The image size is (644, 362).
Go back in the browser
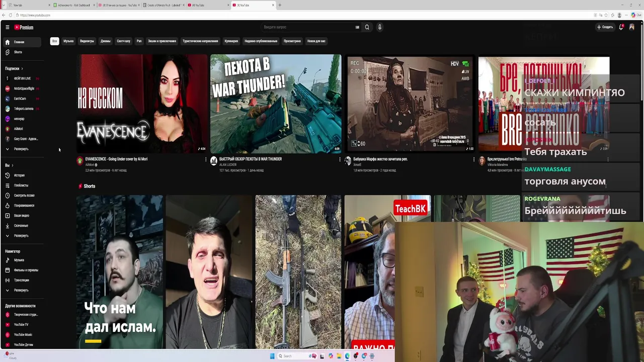[x=4, y=15]
